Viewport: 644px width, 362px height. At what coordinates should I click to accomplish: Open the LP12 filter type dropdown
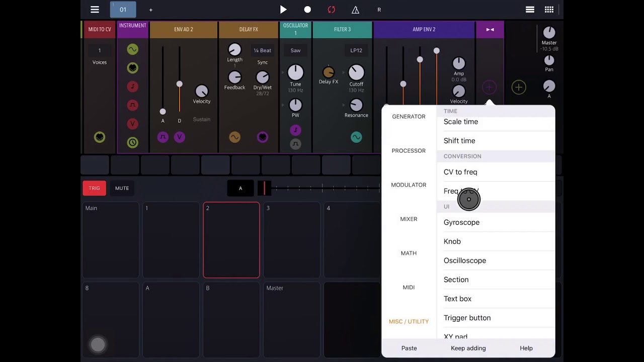pyautogui.click(x=356, y=50)
